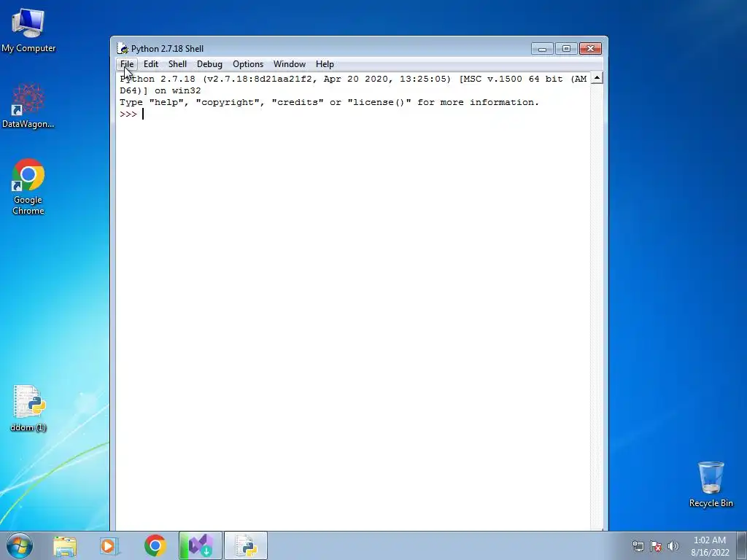Screen dimensions: 747x560
Task: Open the Edit menu
Action: point(150,64)
